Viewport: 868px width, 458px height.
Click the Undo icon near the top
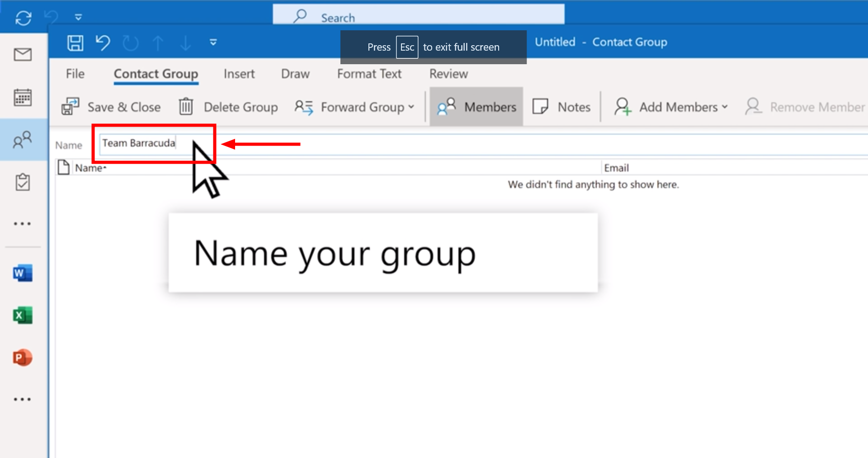pos(103,43)
